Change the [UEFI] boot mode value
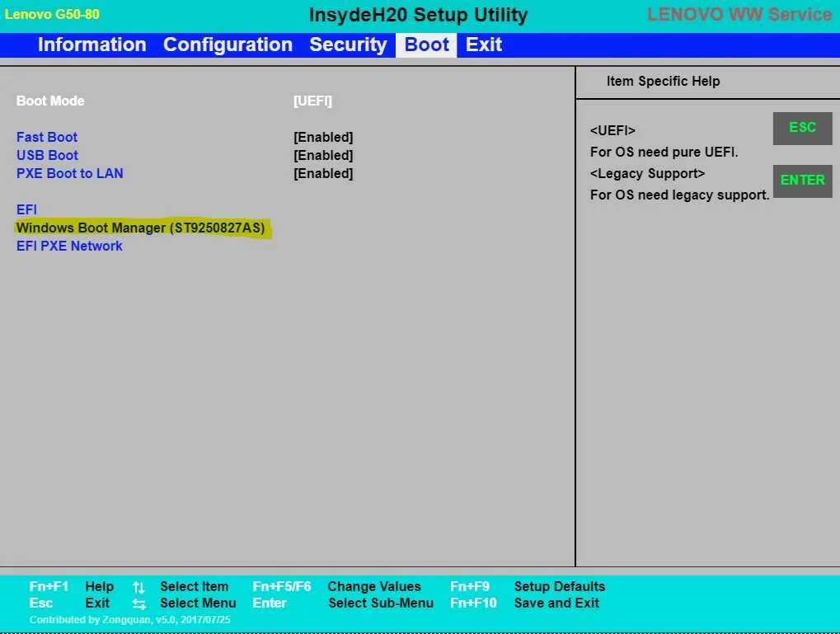The height and width of the screenshot is (634, 840). pyautogui.click(x=312, y=101)
